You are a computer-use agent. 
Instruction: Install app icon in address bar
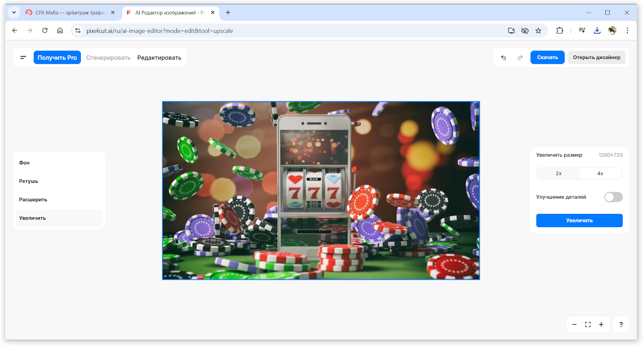tap(511, 31)
